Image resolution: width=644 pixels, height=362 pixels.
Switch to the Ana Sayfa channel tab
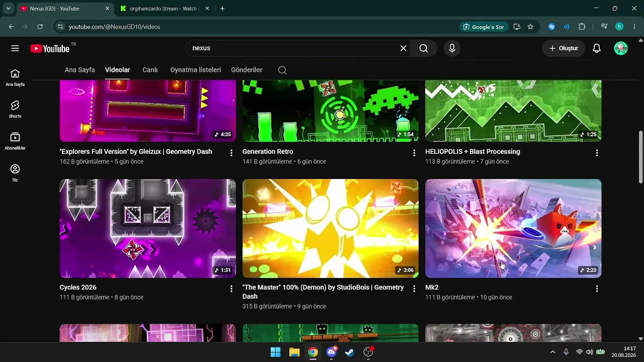[80, 70]
